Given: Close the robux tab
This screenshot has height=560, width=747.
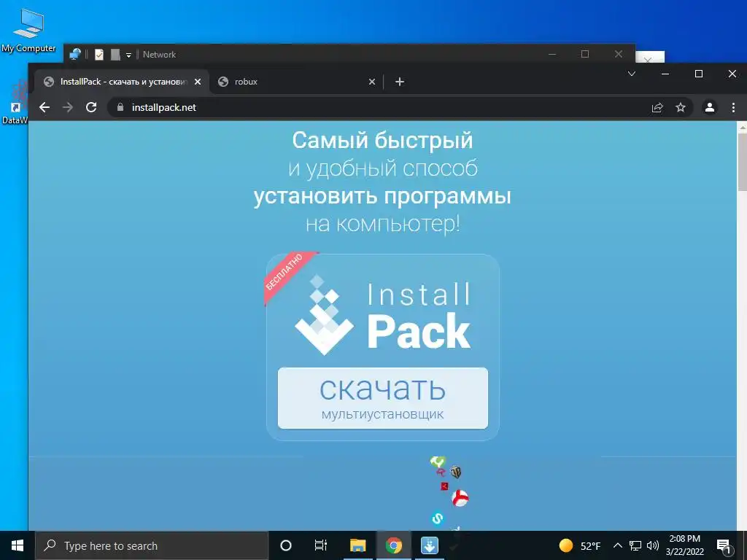Looking at the screenshot, I should point(371,82).
